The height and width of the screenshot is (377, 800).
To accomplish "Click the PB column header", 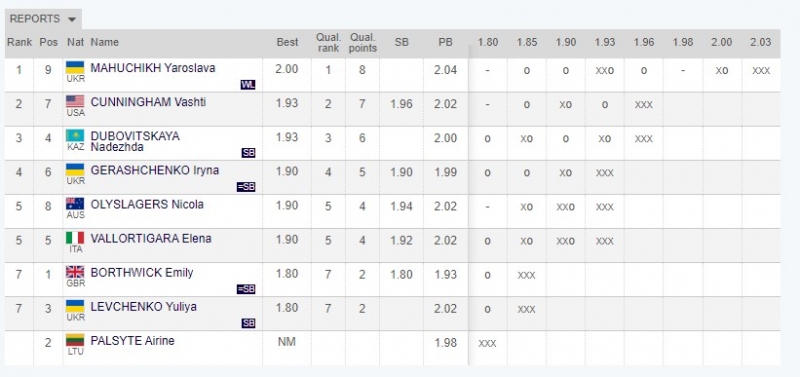I will pos(445,42).
